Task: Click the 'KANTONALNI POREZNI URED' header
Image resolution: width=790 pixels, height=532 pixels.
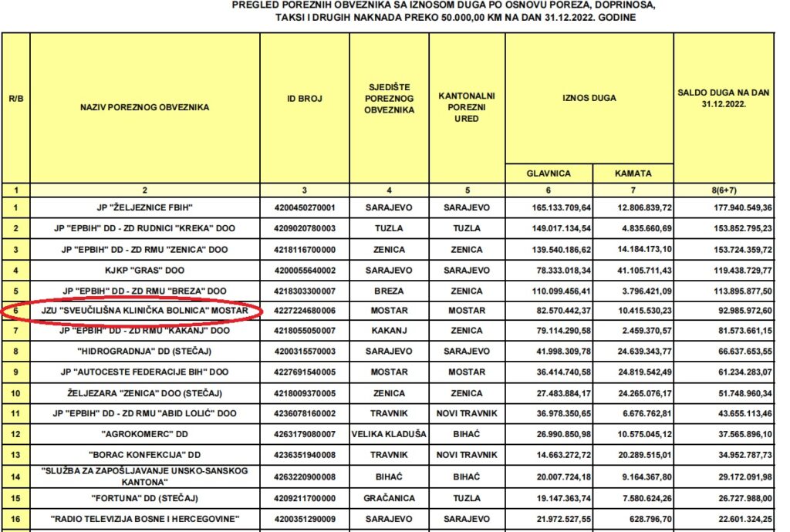Action: (x=467, y=107)
